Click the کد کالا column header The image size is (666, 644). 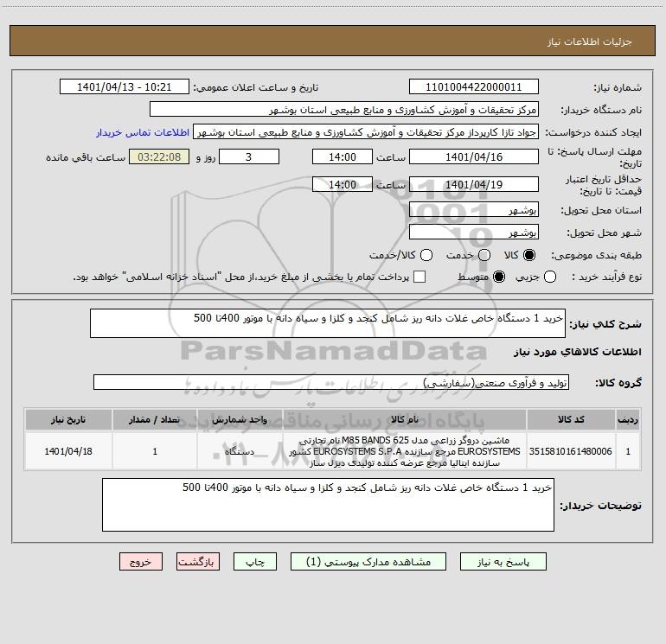click(571, 419)
